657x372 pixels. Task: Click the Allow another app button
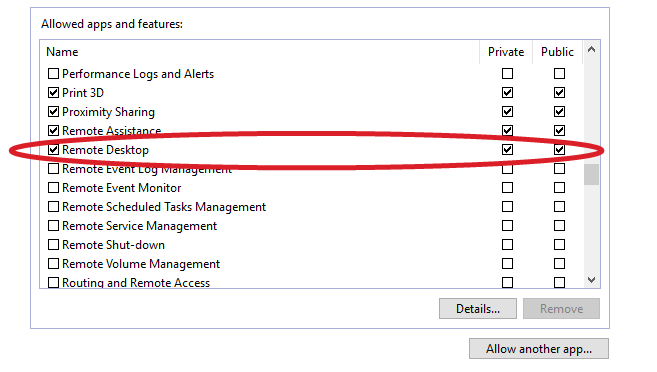(539, 349)
